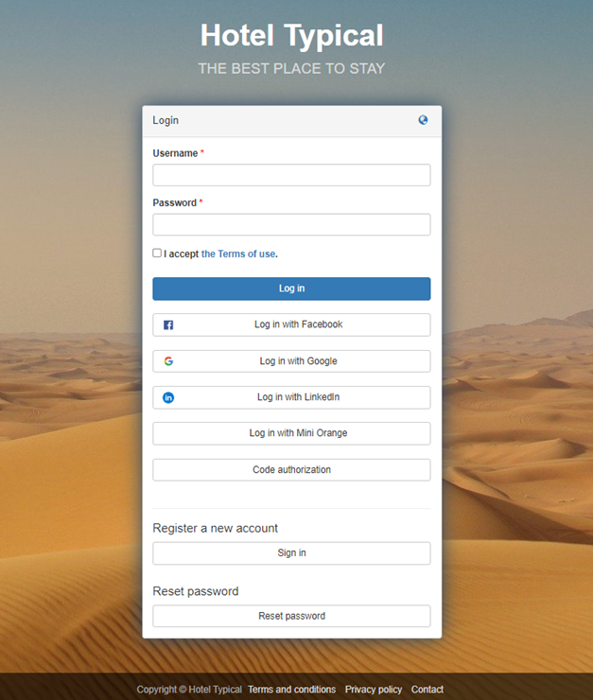The height and width of the screenshot is (700, 593).
Task: Open Privacy policy footer link
Action: 374,690
